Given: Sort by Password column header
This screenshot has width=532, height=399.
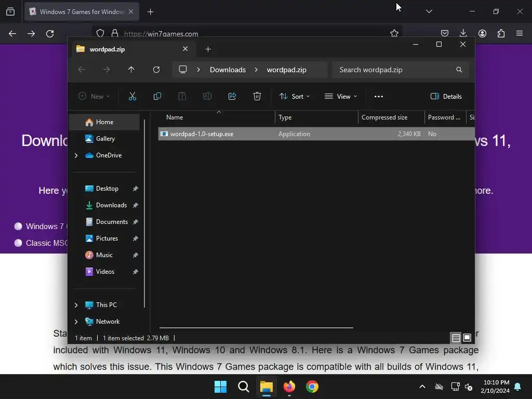Looking at the screenshot, I should click(444, 117).
